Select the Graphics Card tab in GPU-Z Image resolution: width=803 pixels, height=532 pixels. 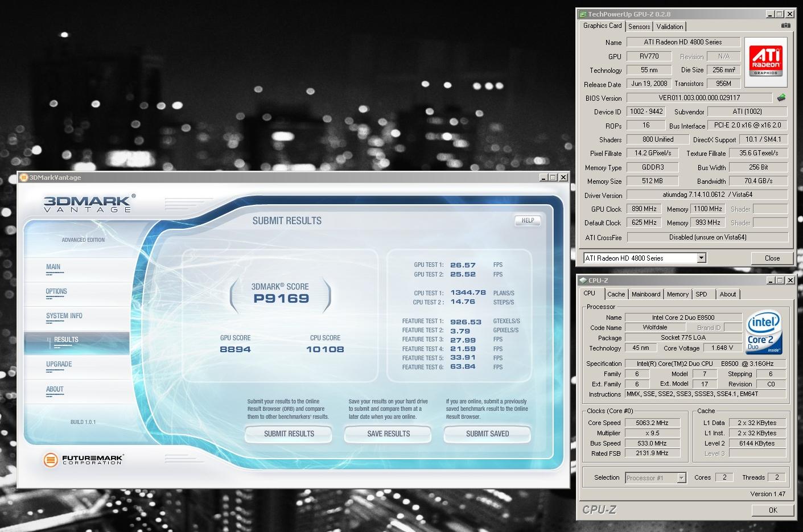click(602, 26)
